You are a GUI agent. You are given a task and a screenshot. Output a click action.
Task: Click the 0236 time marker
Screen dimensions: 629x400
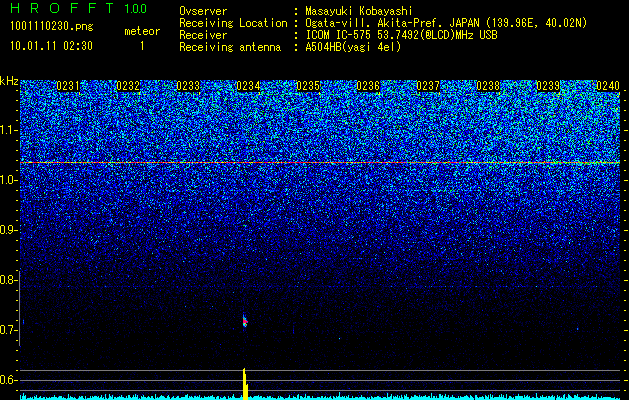(x=368, y=86)
